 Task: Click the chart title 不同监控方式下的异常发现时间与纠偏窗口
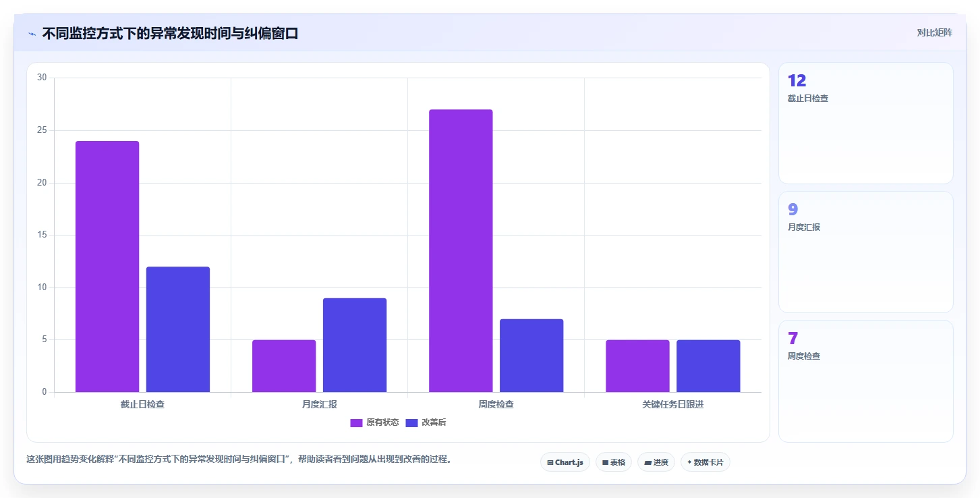pos(170,34)
